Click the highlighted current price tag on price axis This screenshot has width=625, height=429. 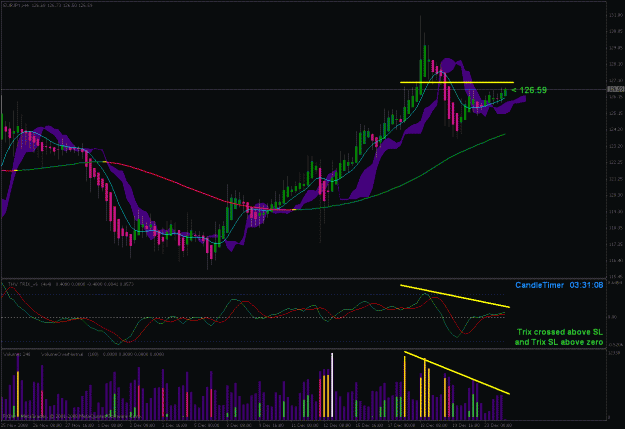tap(616, 89)
